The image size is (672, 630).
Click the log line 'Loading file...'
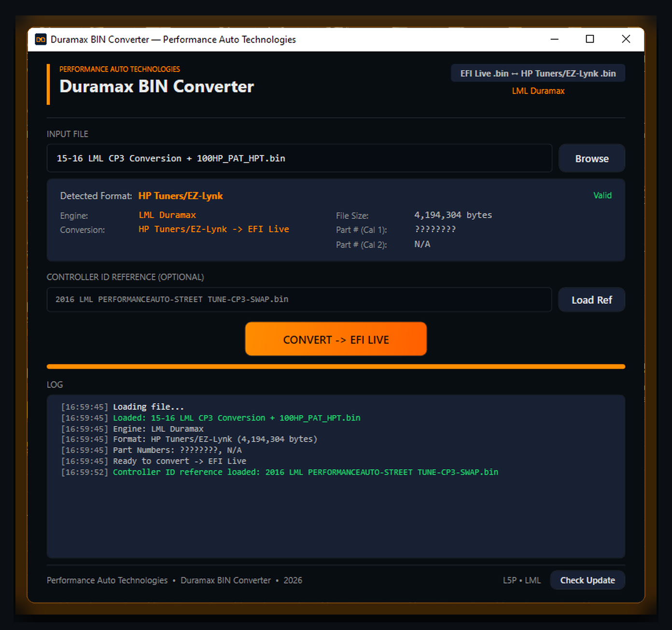(x=123, y=407)
